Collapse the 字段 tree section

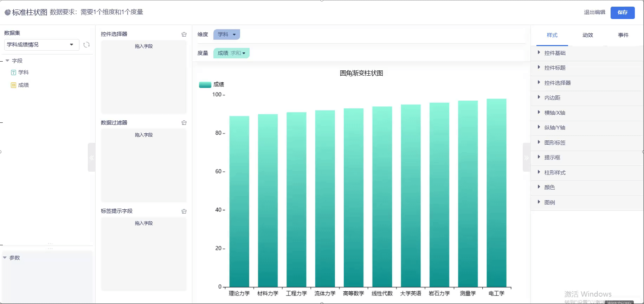point(7,61)
